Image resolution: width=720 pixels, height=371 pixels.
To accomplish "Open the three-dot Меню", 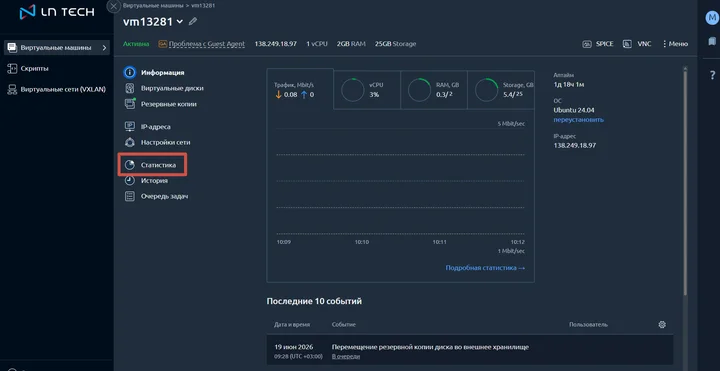I will pos(675,44).
